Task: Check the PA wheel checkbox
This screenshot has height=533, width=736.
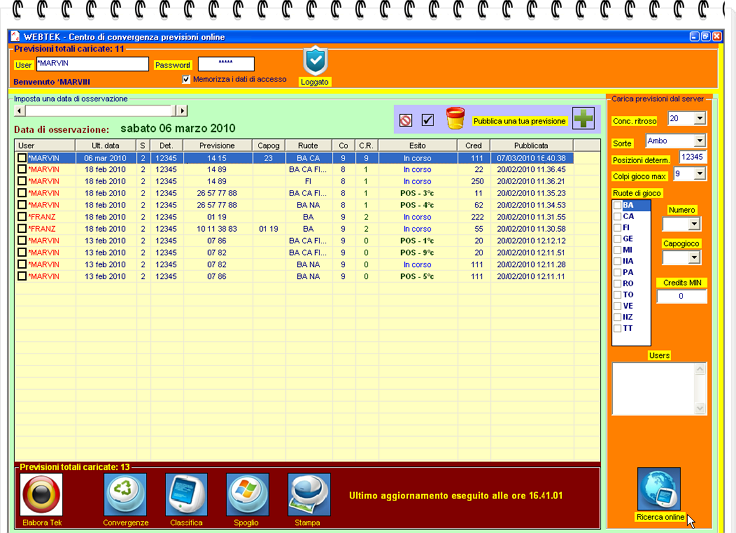Action: 618,272
